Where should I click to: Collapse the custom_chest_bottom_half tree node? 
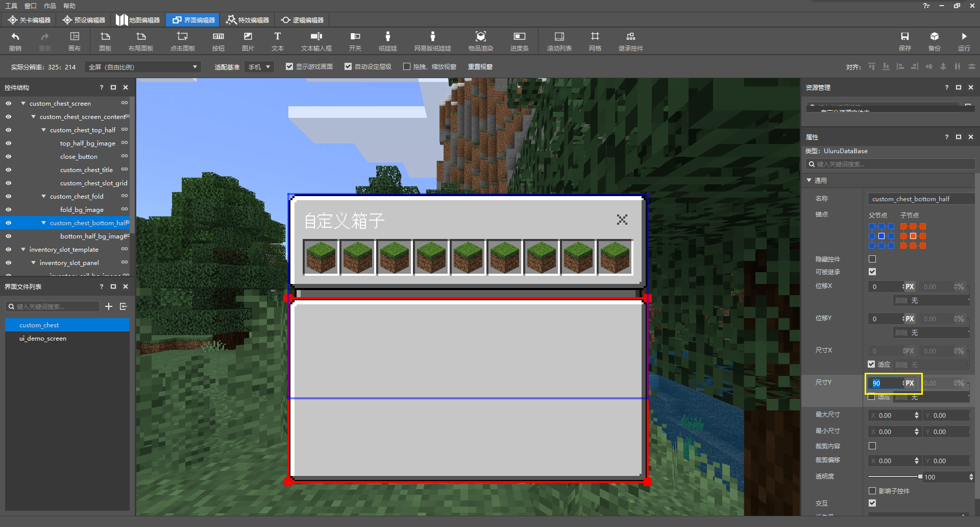43,223
